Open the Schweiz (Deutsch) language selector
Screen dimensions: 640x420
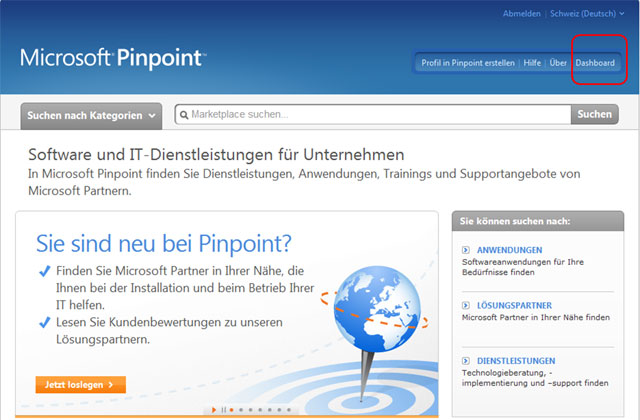[587, 13]
